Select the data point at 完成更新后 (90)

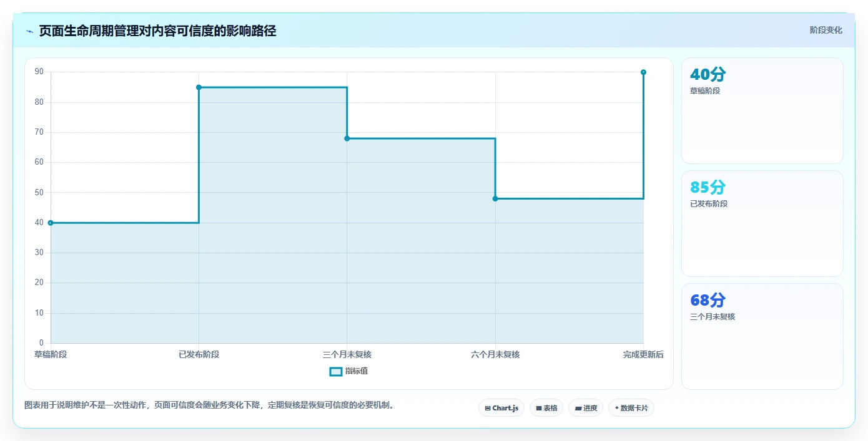(643, 72)
